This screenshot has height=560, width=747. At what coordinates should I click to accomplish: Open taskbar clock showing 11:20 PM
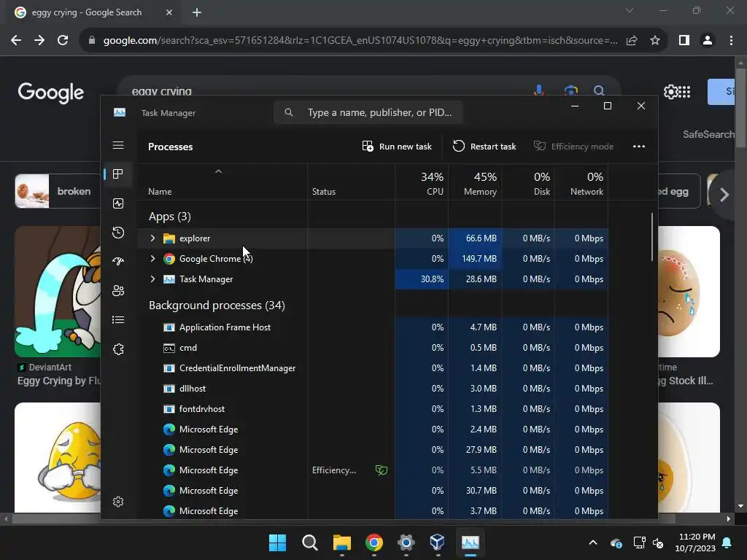pos(694,542)
